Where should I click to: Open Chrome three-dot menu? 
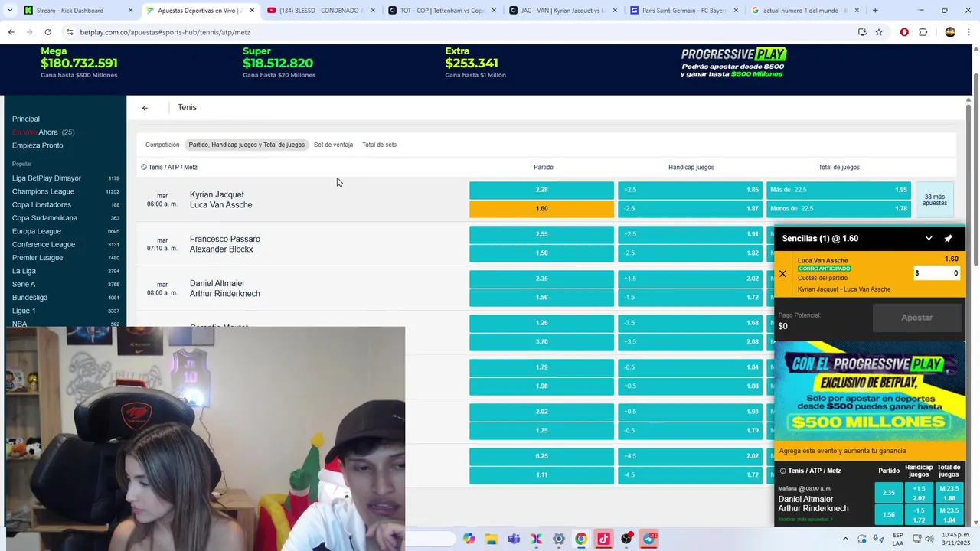coord(969,32)
